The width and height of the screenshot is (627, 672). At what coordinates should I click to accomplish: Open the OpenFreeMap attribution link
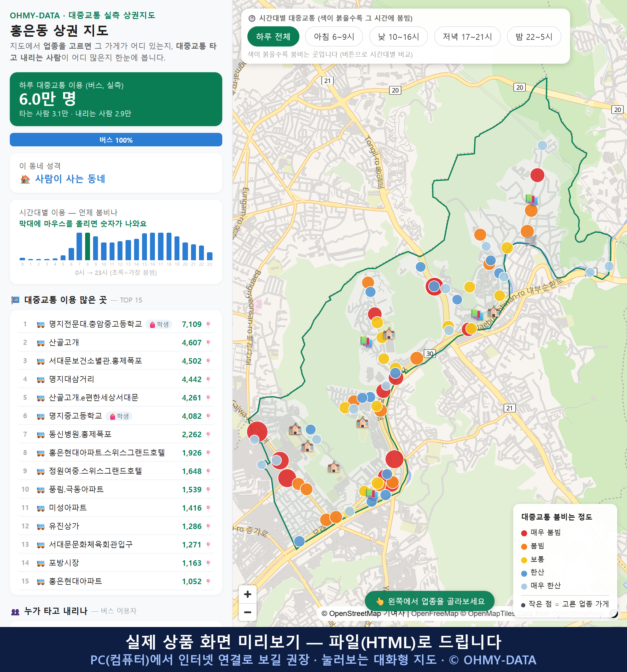pos(435,614)
